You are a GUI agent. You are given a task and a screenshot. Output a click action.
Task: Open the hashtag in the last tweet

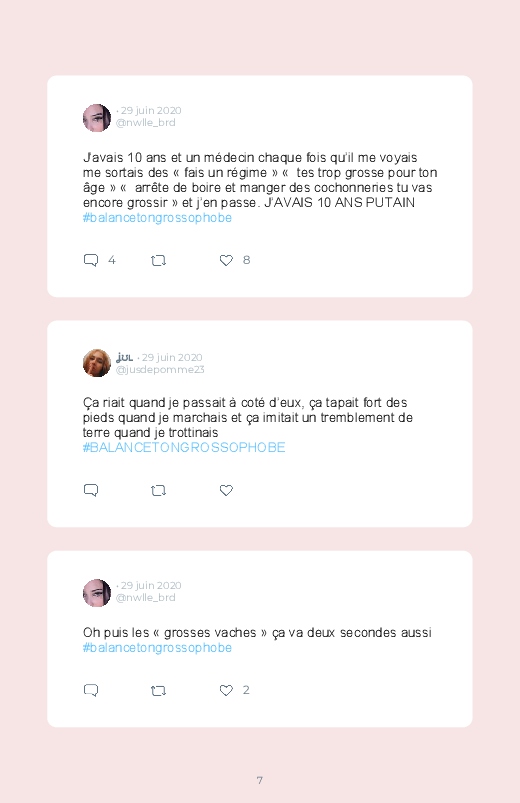[x=157, y=648]
